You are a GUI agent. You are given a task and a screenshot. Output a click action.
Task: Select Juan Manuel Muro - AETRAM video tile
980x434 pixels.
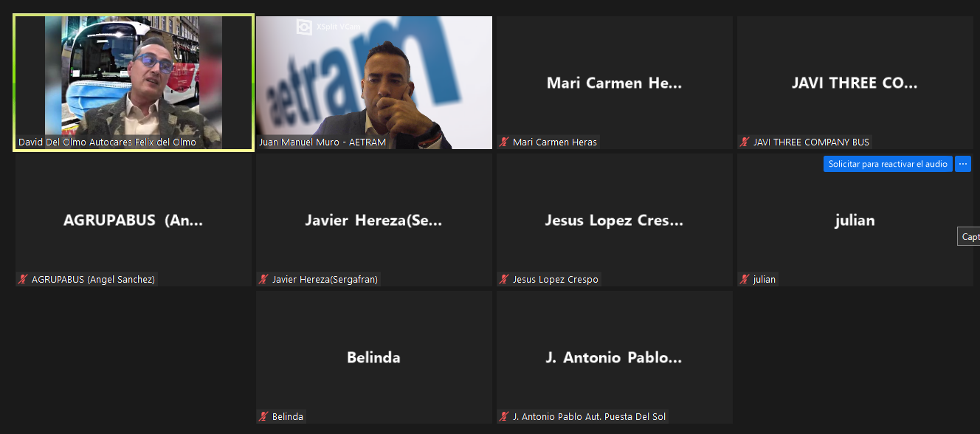click(374, 83)
